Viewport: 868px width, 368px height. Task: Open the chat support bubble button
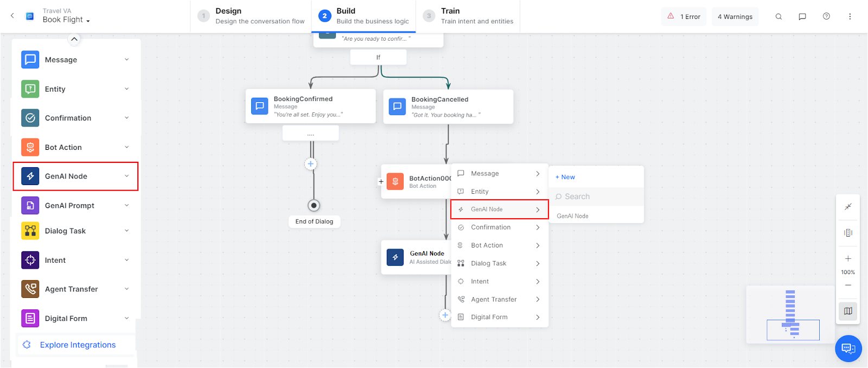(848, 348)
